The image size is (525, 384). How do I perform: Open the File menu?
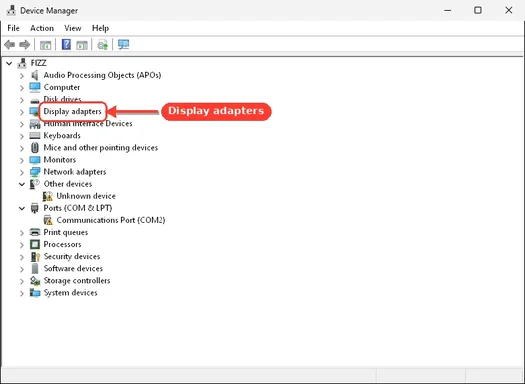pyautogui.click(x=13, y=28)
